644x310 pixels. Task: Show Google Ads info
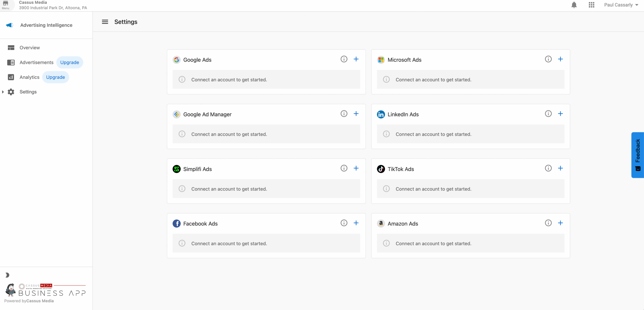point(344,59)
